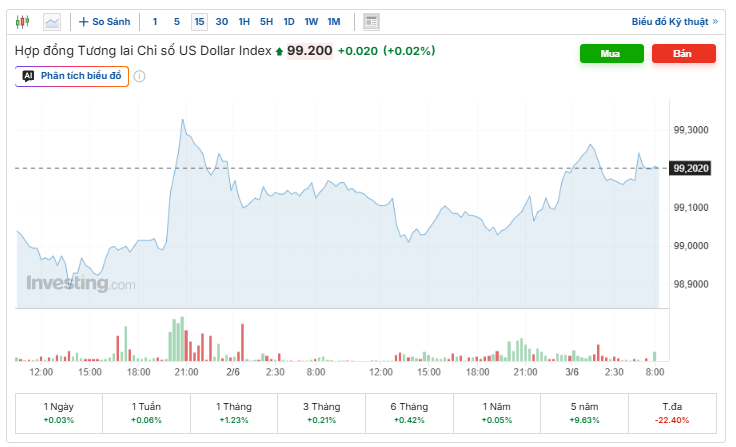Click the title Hợp đồng Tương lai US Dollar Index
736x447 pixels.
[x=143, y=51]
